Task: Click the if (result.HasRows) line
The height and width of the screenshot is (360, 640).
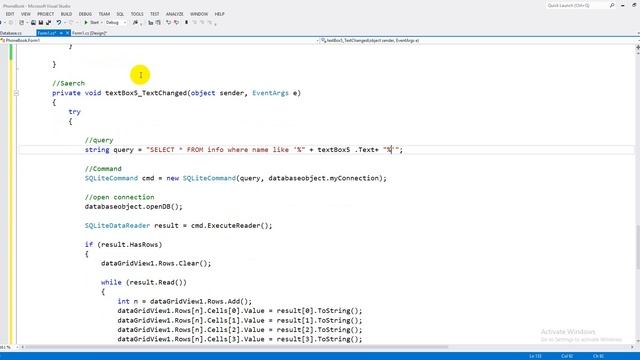Action: (x=123, y=244)
